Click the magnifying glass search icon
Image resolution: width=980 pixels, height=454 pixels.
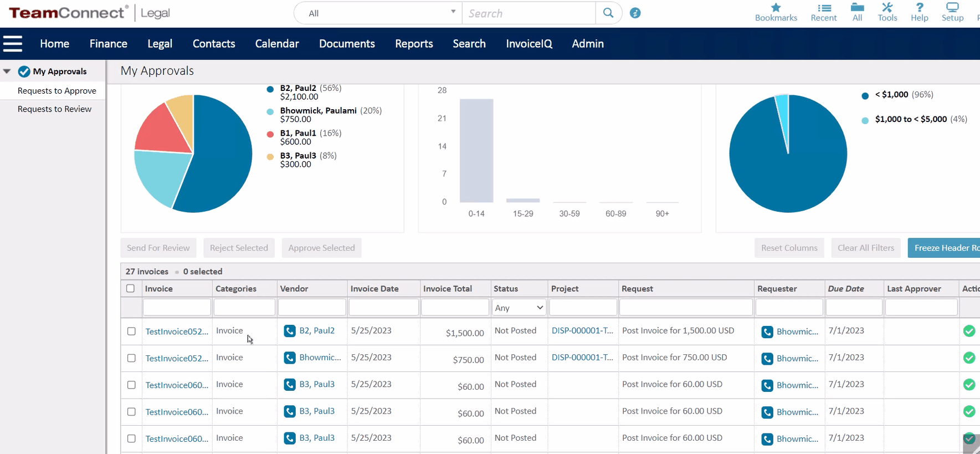[x=608, y=13]
